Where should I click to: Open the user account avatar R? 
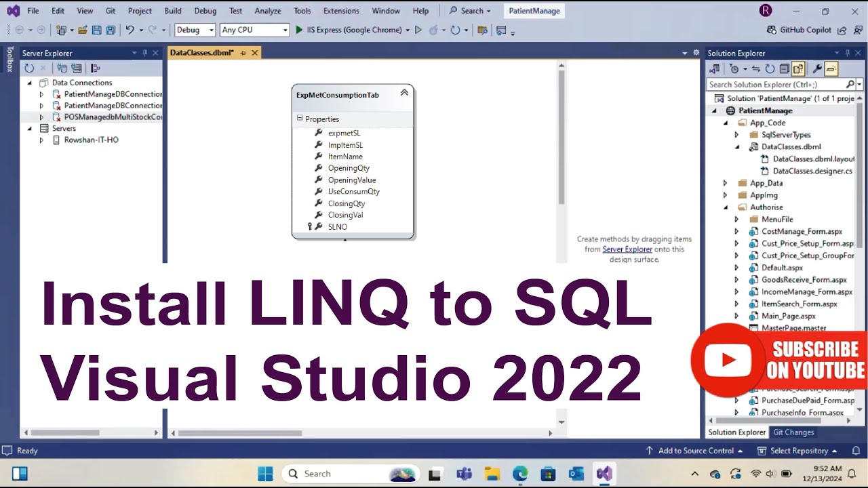tap(766, 10)
